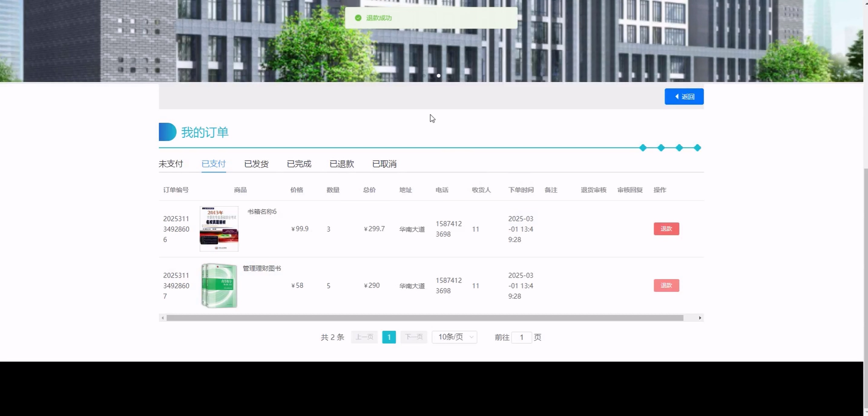Image resolution: width=868 pixels, height=416 pixels.
Task: Open the 管理理财图书 green book thumbnail
Action: click(x=219, y=285)
